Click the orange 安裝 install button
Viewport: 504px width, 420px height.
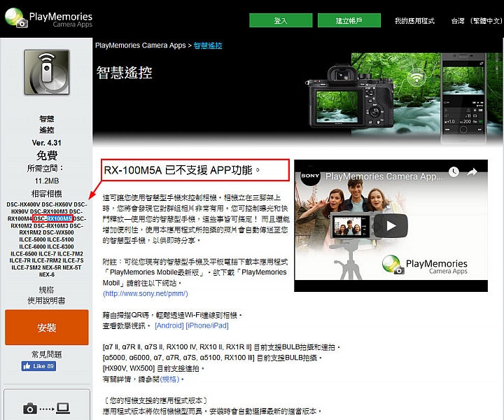coord(47,328)
